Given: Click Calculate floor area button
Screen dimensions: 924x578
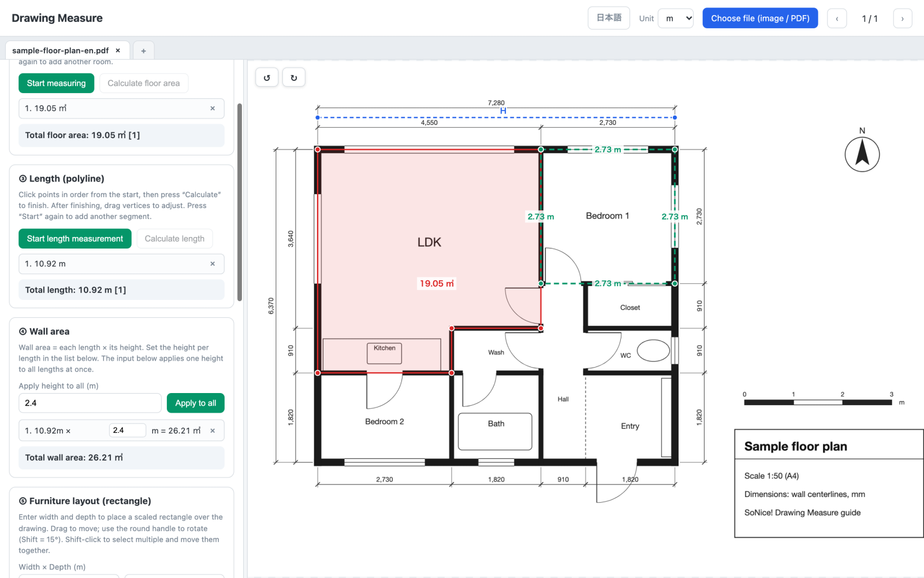Looking at the screenshot, I should pyautogui.click(x=144, y=83).
